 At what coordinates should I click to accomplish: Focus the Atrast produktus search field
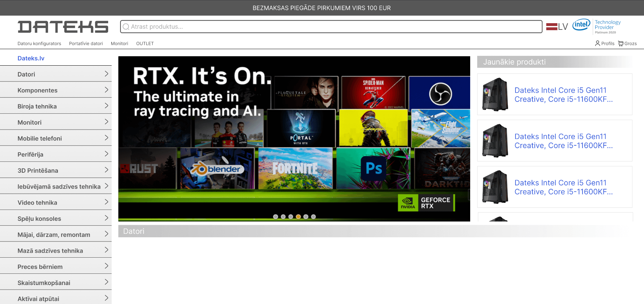(331, 27)
